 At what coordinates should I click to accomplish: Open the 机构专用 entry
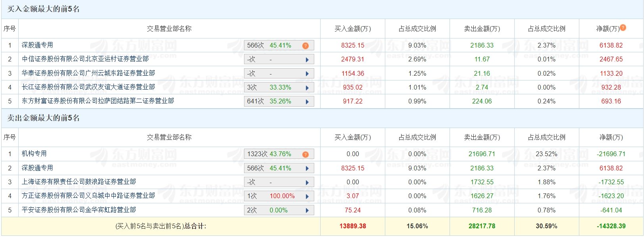pos(34,154)
